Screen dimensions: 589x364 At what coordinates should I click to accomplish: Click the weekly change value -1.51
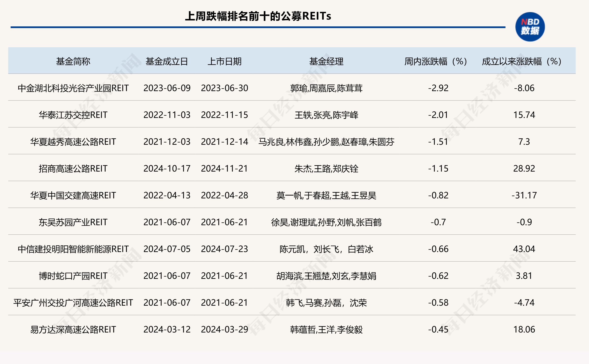click(438, 142)
